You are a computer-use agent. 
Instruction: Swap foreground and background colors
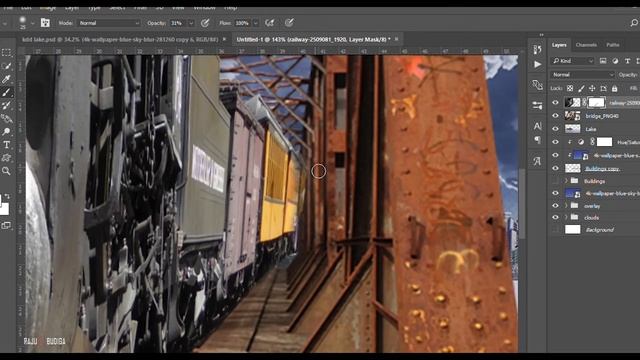click(7, 196)
